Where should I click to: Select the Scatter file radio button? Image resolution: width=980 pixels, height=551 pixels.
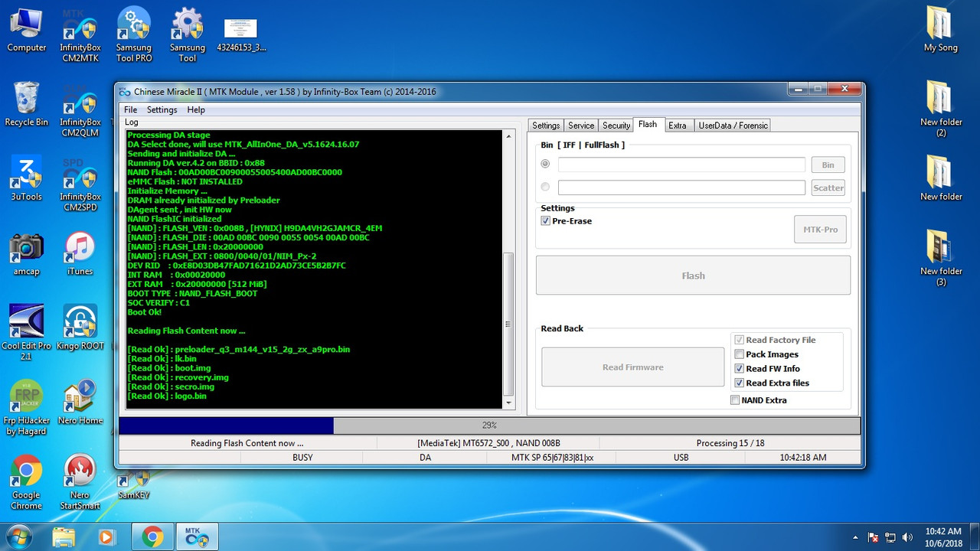point(545,187)
